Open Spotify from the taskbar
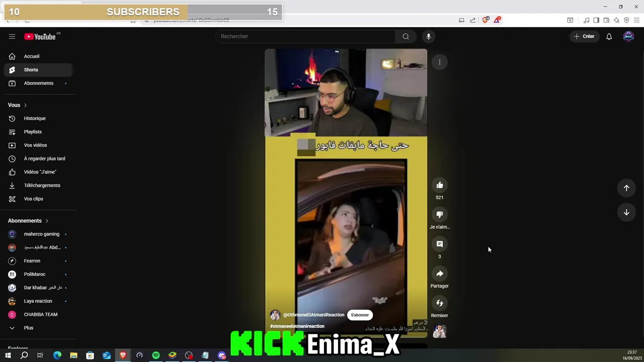This screenshot has height=362, width=644. [156, 355]
